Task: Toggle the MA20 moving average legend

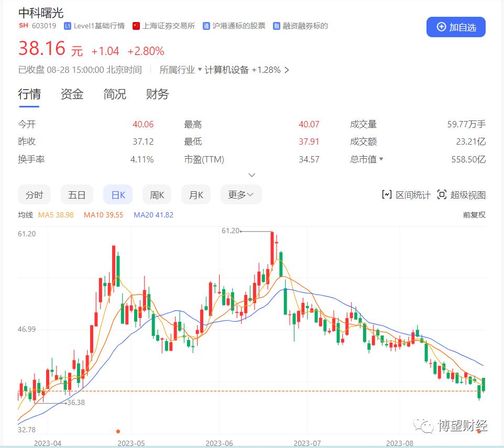Action: coord(153,215)
